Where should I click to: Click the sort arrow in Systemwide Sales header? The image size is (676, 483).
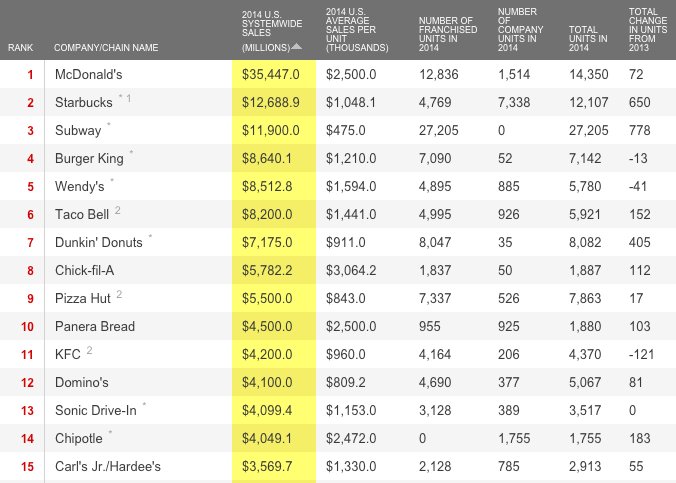(x=297, y=47)
